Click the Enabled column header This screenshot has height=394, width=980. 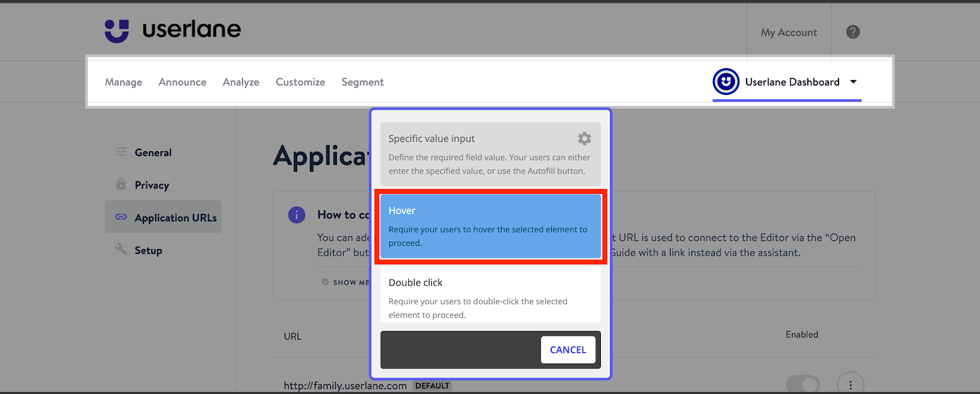(x=802, y=334)
